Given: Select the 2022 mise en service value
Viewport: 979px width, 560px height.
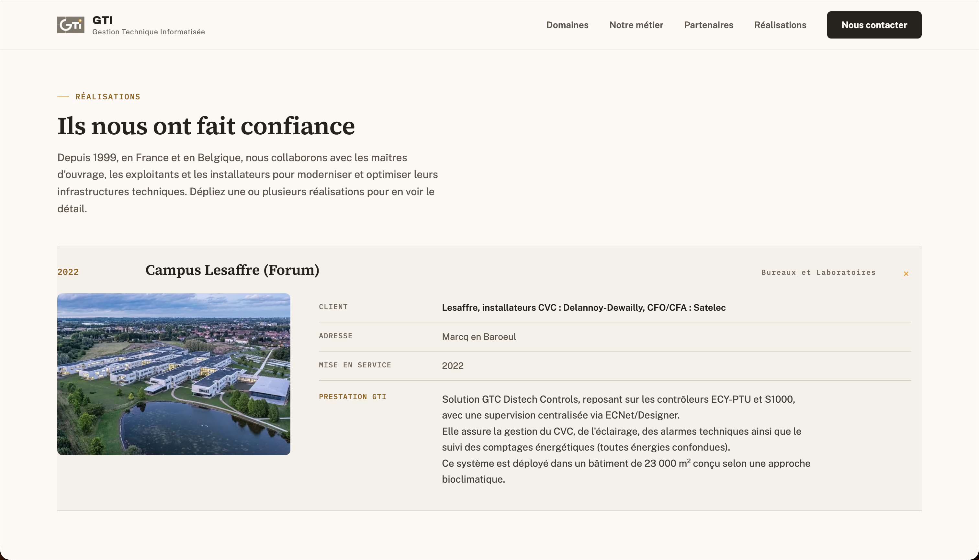Looking at the screenshot, I should [453, 366].
